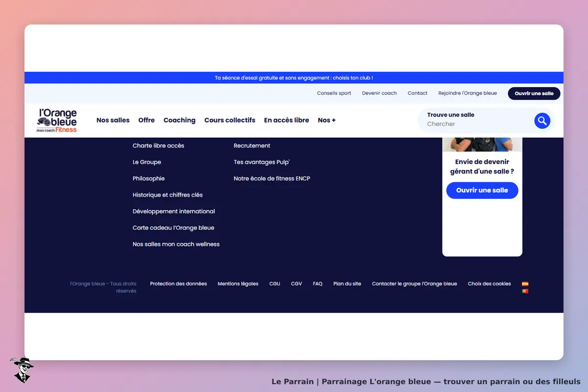Open the FAQ link
Viewport: 588px width, 392px height.
tap(318, 284)
